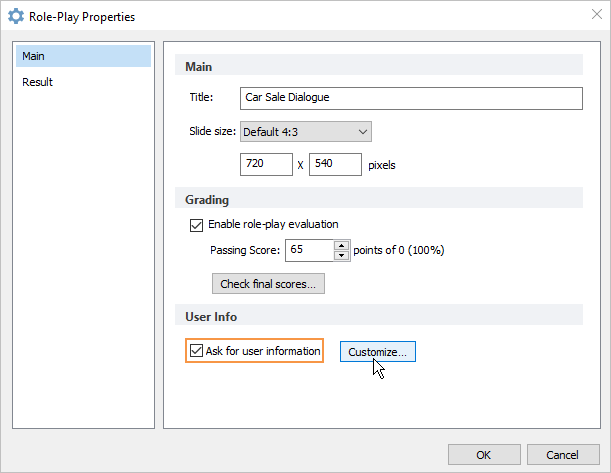
Task: Confirm settings with the OK button
Action: (x=484, y=455)
